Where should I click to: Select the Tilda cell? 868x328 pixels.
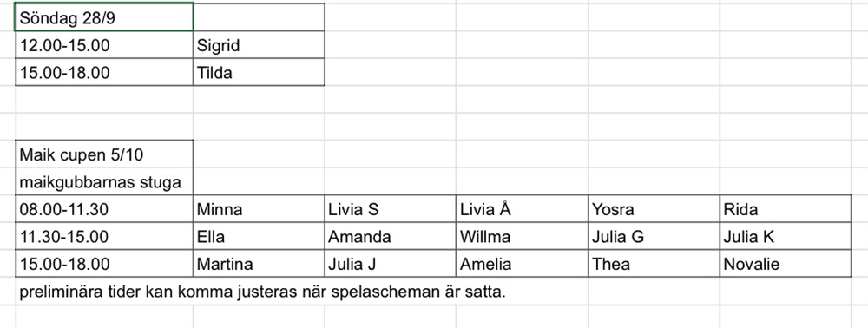click(x=259, y=72)
